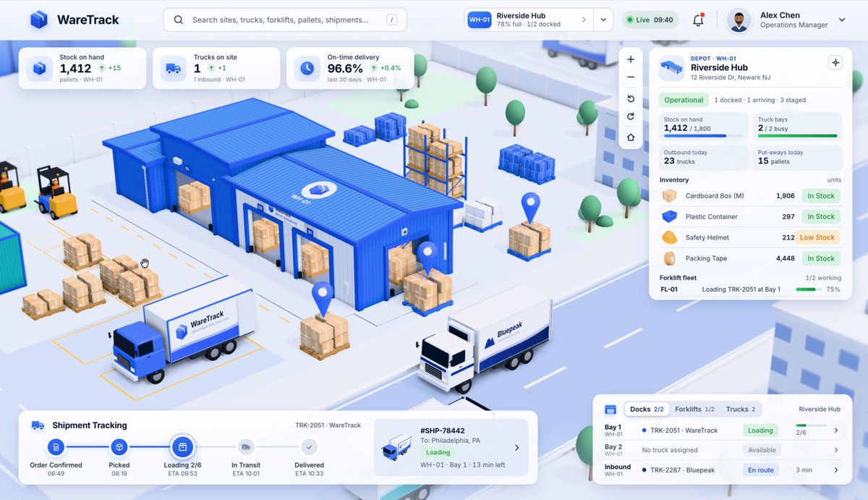Zoom out with the minus map control
This screenshot has width=868, height=500.
pos(631,77)
